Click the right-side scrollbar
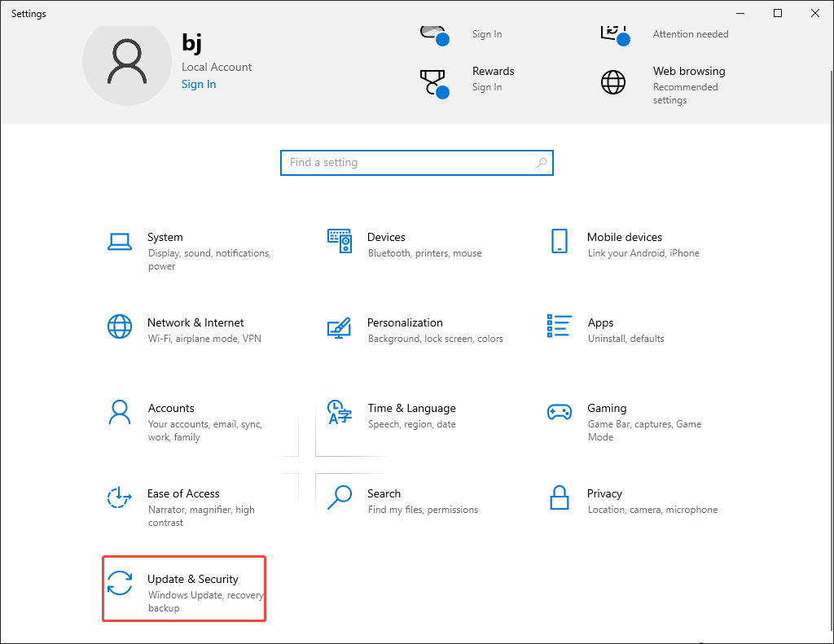This screenshot has height=644, width=834. tap(828, 326)
